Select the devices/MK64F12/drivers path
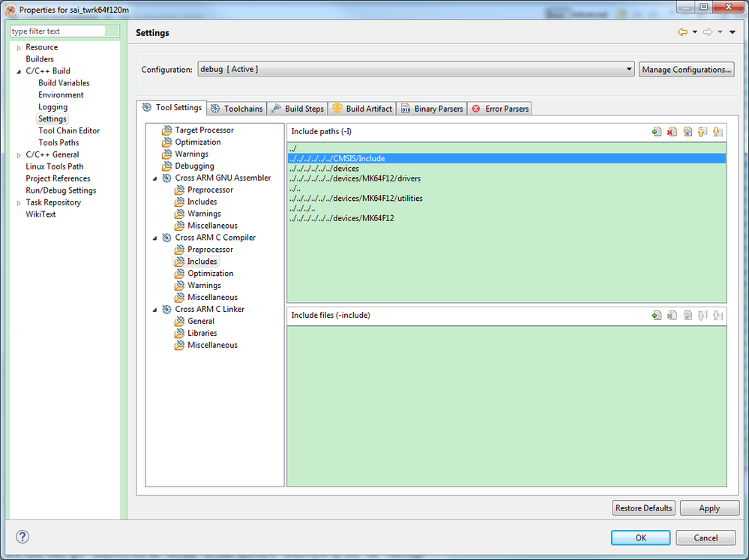The image size is (749, 560). [x=507, y=178]
